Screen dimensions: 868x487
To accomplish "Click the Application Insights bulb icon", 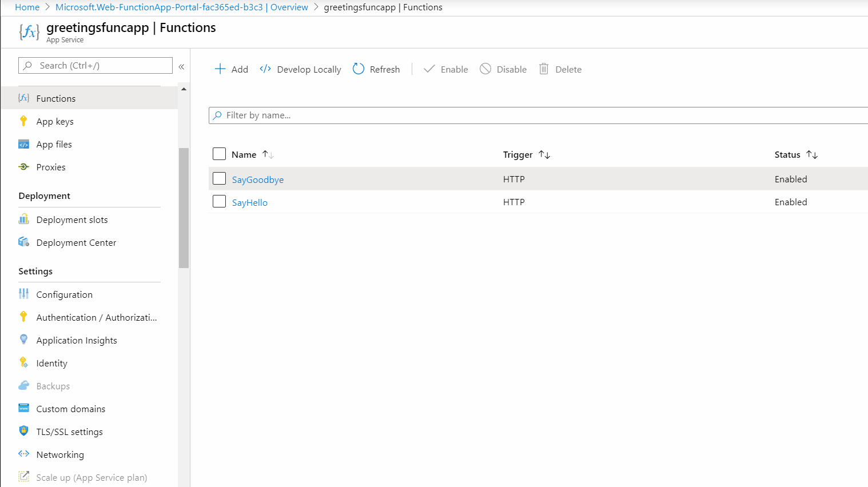I will [x=23, y=340].
